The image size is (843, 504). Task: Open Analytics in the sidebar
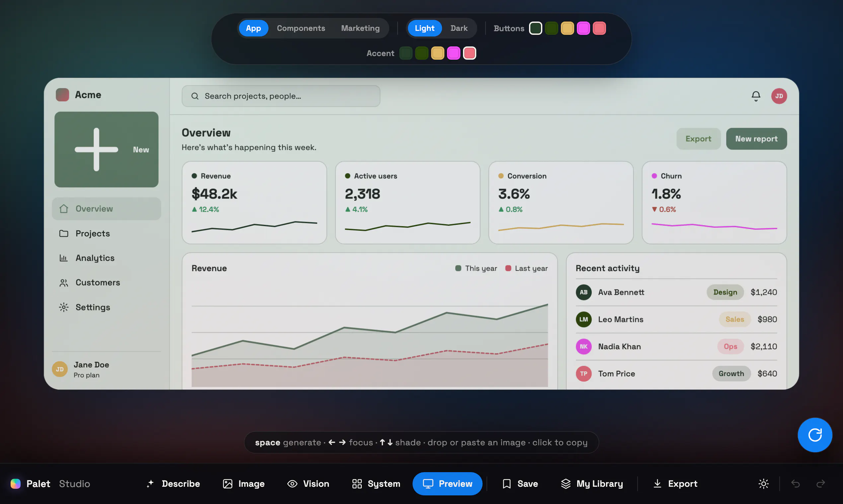[x=107, y=258]
